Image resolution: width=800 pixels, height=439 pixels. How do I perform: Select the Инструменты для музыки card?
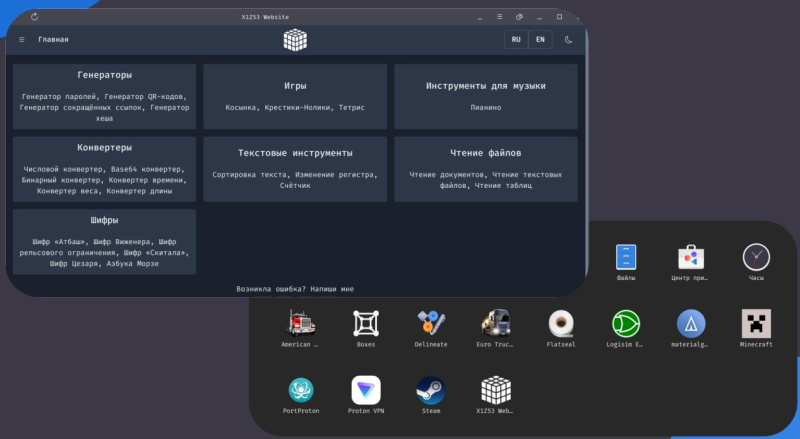tap(485, 97)
